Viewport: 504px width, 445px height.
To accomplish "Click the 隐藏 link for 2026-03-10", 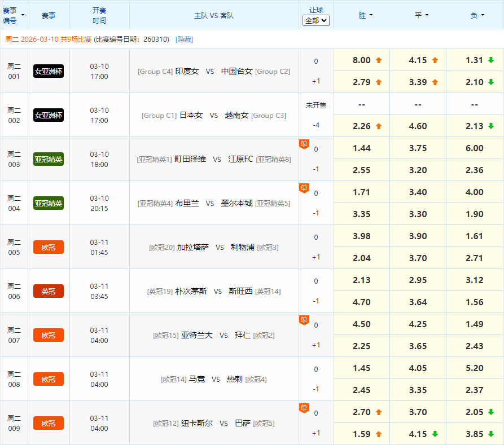I will [x=184, y=39].
